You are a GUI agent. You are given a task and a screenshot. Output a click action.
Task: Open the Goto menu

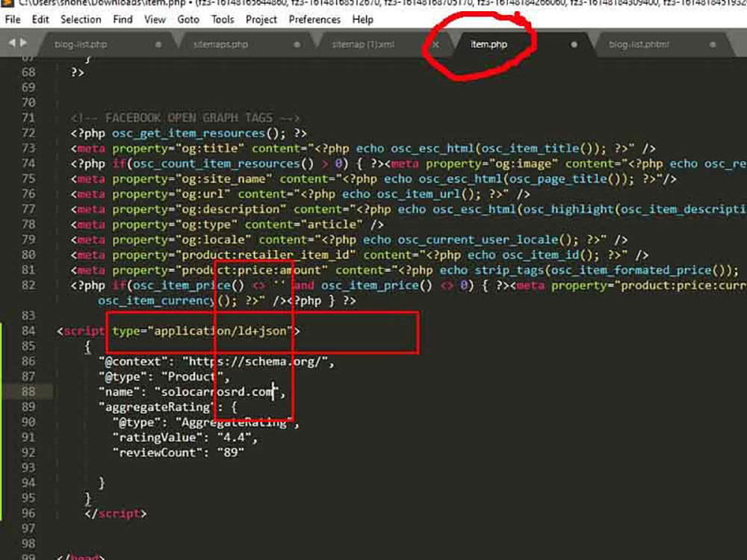click(188, 19)
